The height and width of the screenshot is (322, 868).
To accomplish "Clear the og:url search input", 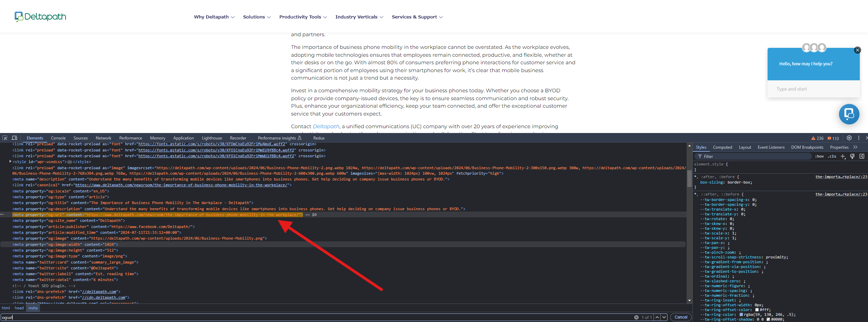I will point(636,317).
